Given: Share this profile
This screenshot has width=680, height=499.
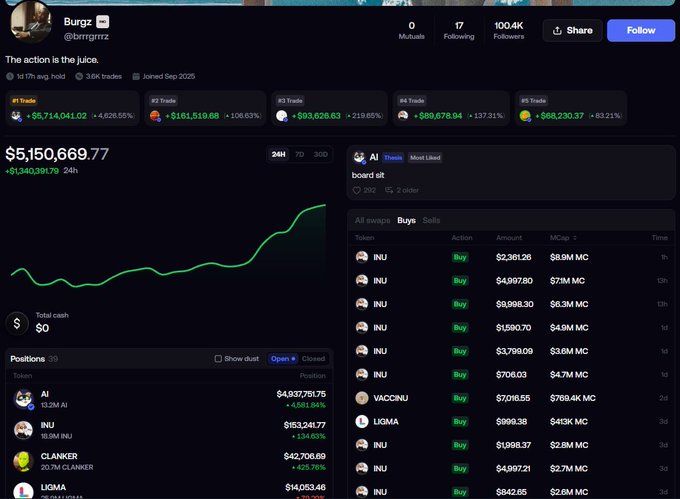Looking at the screenshot, I should point(572,30).
